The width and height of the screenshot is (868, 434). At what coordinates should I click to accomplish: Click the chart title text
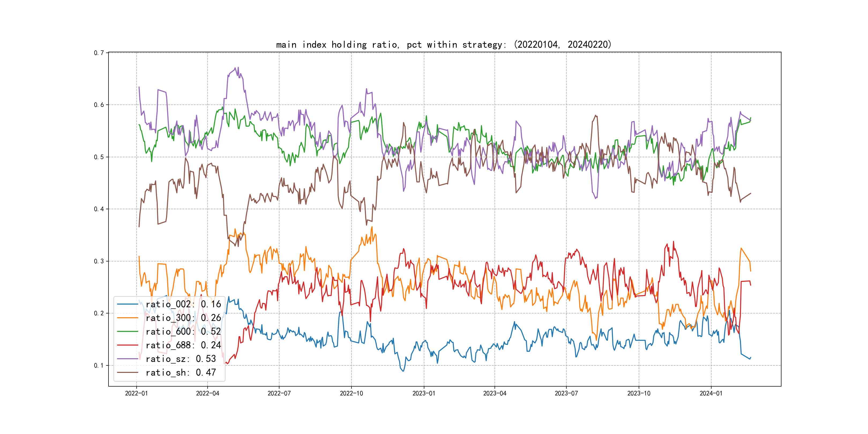pyautogui.click(x=443, y=44)
